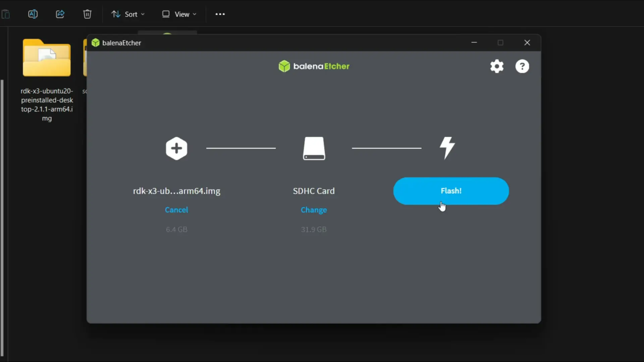This screenshot has height=362, width=644.
Task: Click the 6.4 GB size text
Action: tap(176, 230)
